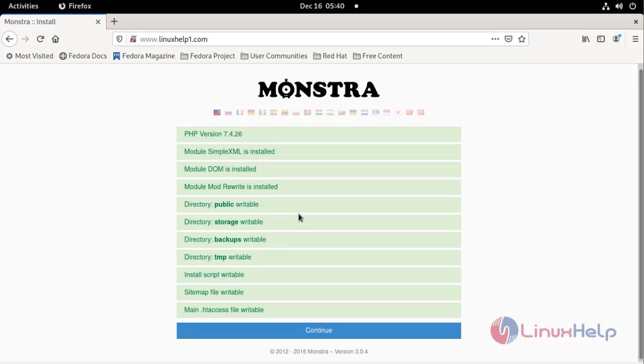Click 'Module DOM is installed' row
644x364 pixels.
tap(318, 169)
